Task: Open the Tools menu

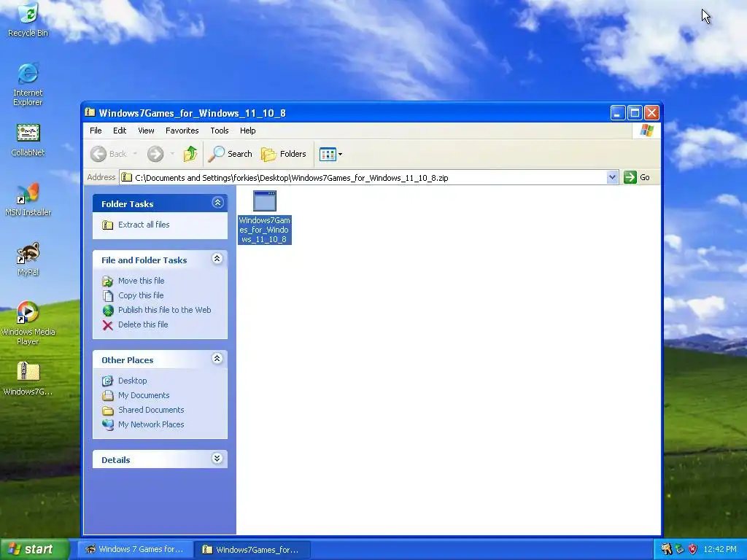Action: pyautogui.click(x=219, y=131)
